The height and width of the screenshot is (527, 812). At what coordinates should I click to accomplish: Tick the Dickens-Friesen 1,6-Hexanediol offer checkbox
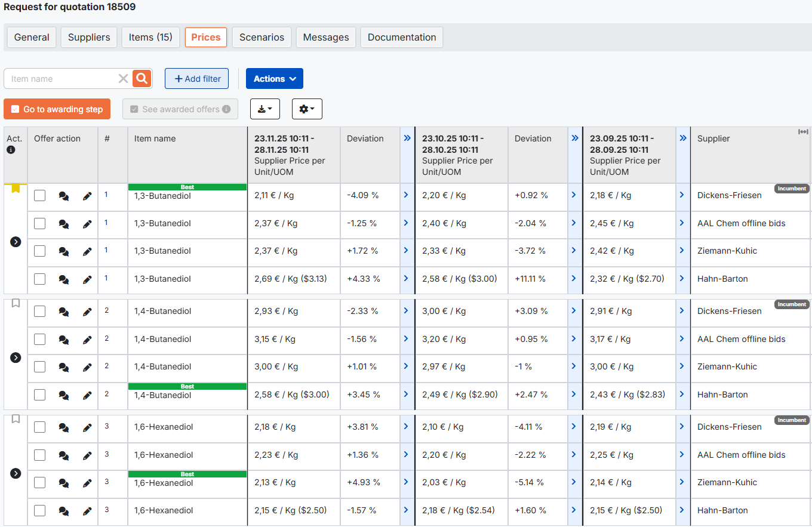(39, 427)
